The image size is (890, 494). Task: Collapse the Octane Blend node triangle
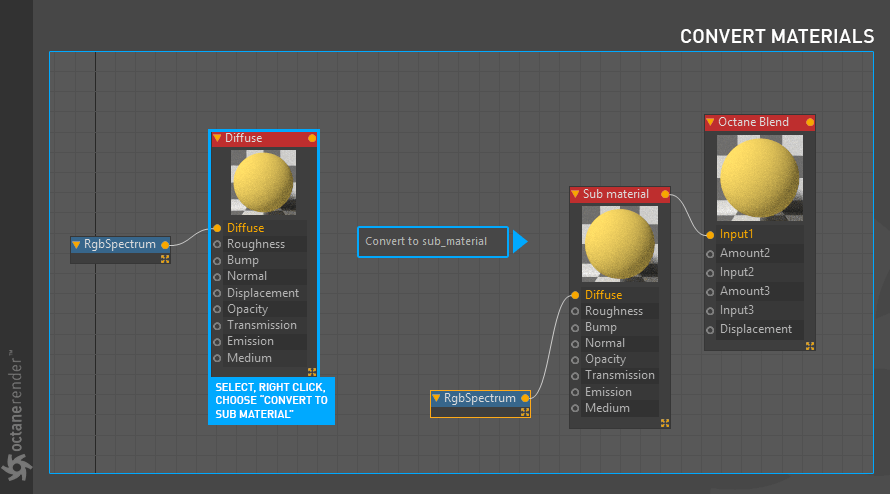coord(710,122)
